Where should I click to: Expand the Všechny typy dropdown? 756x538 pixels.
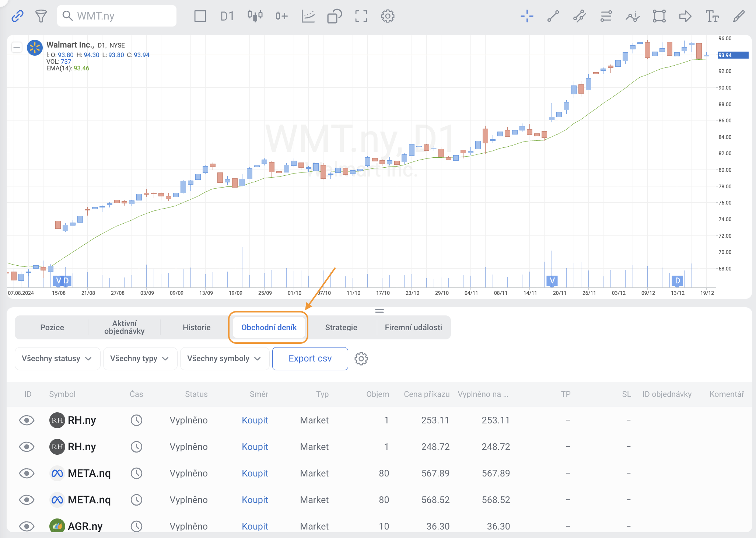[140, 359]
